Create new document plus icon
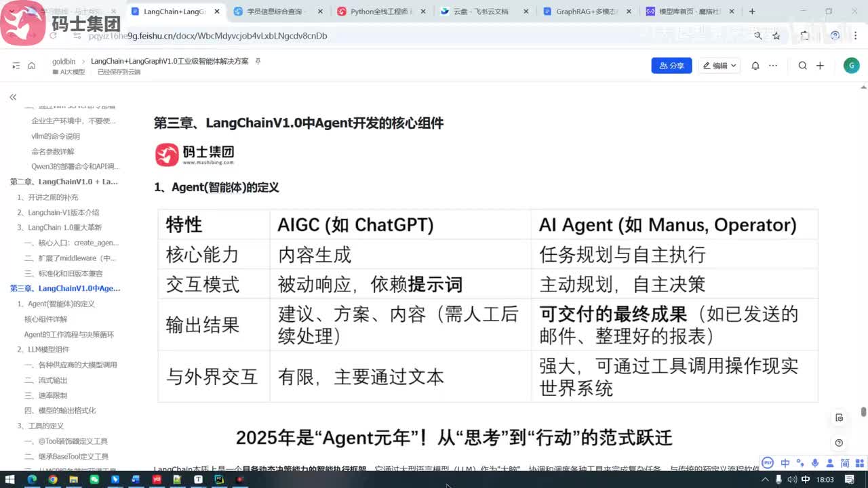The image size is (868, 488). point(820,66)
